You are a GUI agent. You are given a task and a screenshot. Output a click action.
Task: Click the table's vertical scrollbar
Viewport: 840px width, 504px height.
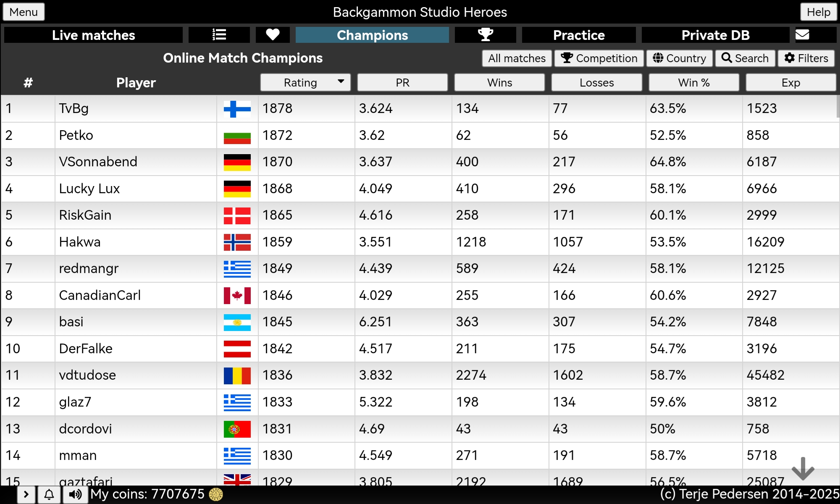(838, 106)
